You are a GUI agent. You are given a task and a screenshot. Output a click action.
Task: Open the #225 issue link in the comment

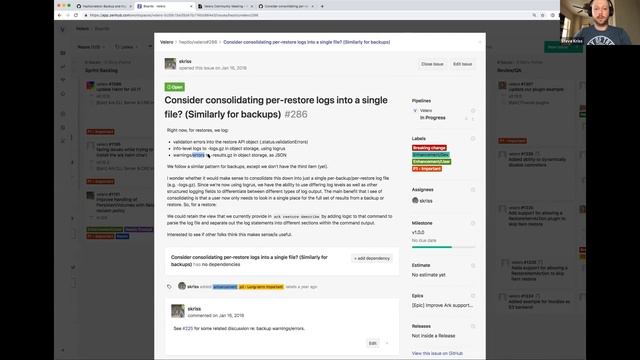click(187, 328)
